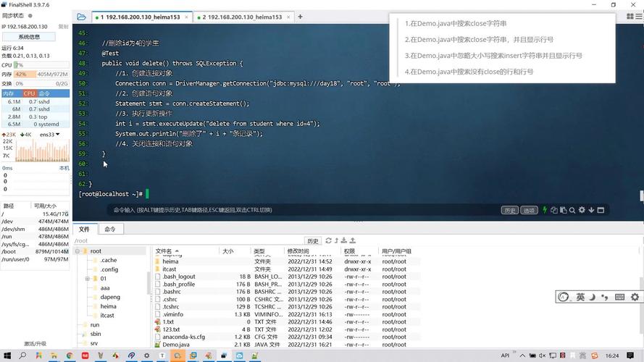Click the 英 input language toggle
Screen dimensions: 644x362
point(580,297)
